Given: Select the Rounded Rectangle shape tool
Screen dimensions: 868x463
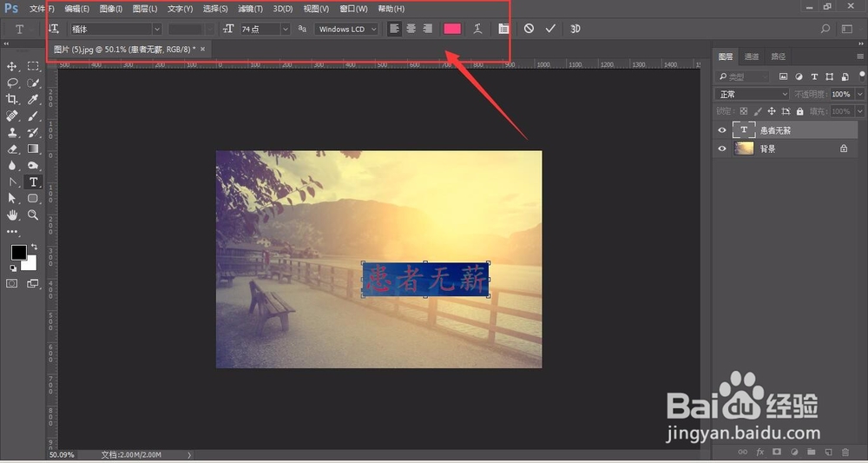Looking at the screenshot, I should click(x=33, y=198).
